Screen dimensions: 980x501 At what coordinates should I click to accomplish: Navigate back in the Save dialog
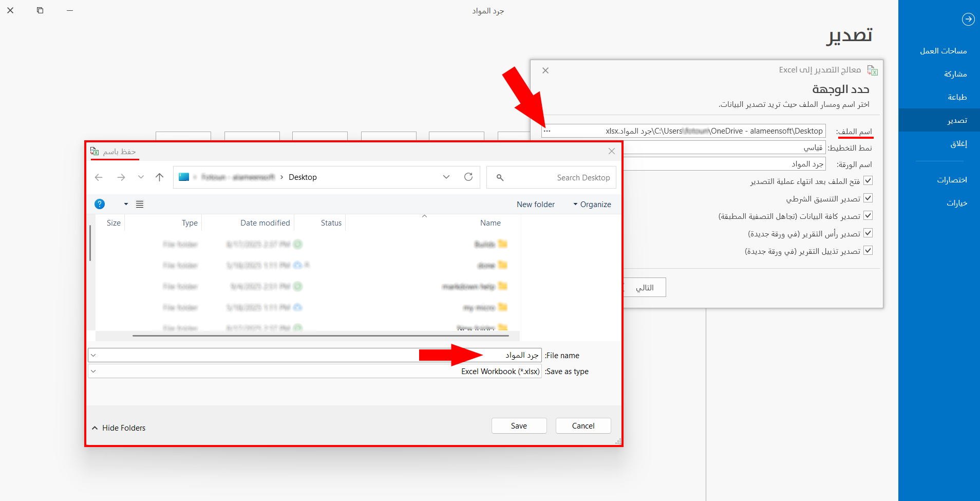[x=99, y=177]
